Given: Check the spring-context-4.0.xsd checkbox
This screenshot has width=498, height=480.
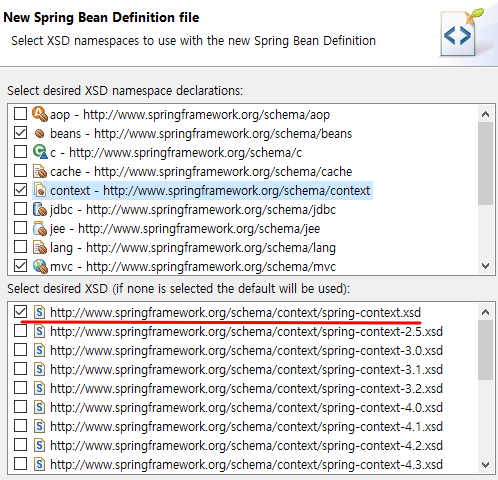Looking at the screenshot, I should (x=20, y=407).
